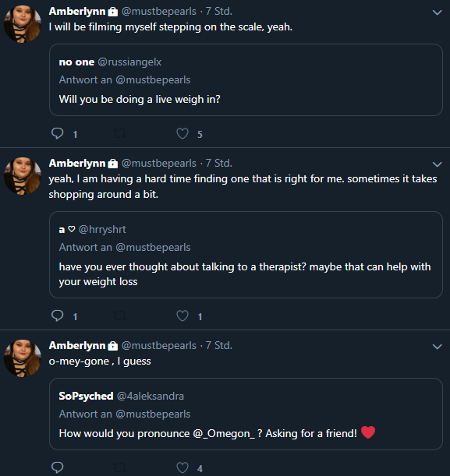Like the tweet about finding a therapist
This screenshot has width=450, height=476.
point(182,316)
